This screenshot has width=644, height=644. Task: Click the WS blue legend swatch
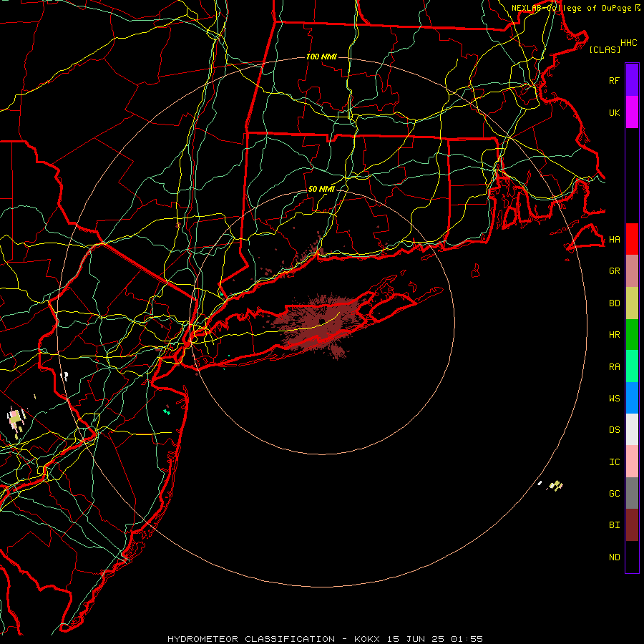(632, 398)
